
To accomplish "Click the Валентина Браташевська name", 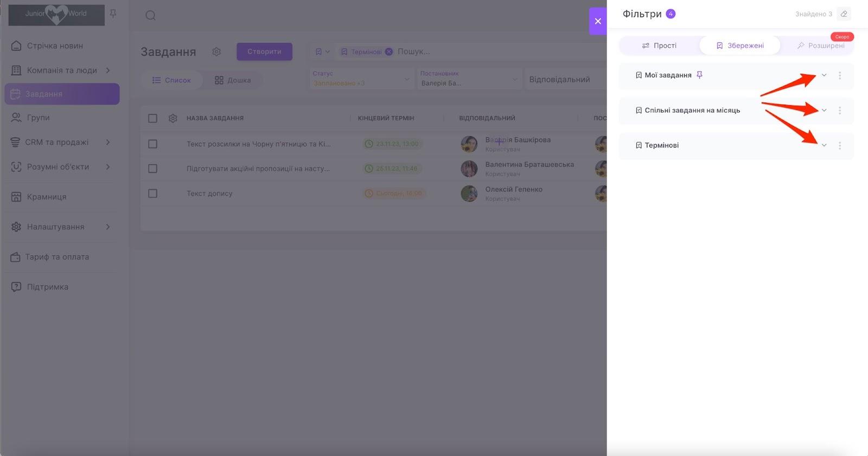I will coord(529,164).
